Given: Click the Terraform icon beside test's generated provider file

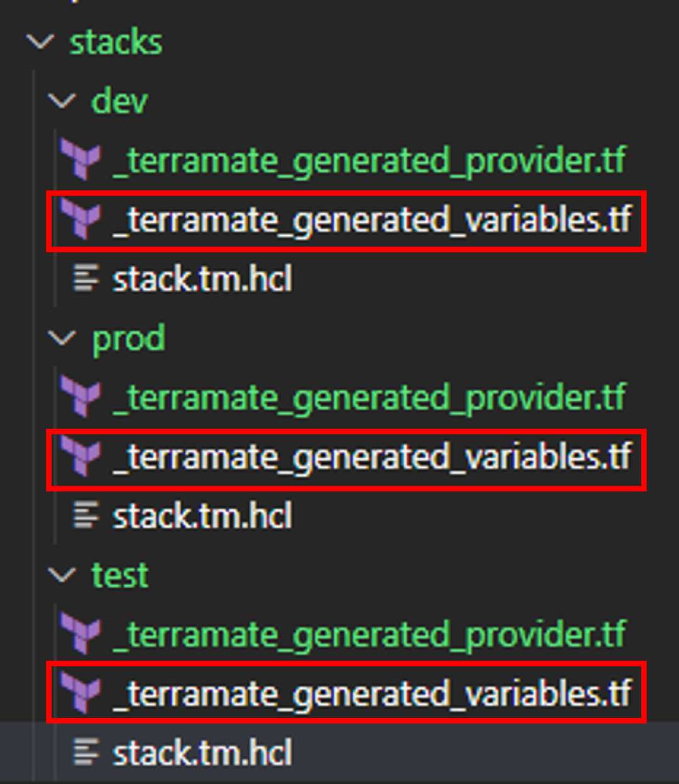Looking at the screenshot, I should click(80, 633).
